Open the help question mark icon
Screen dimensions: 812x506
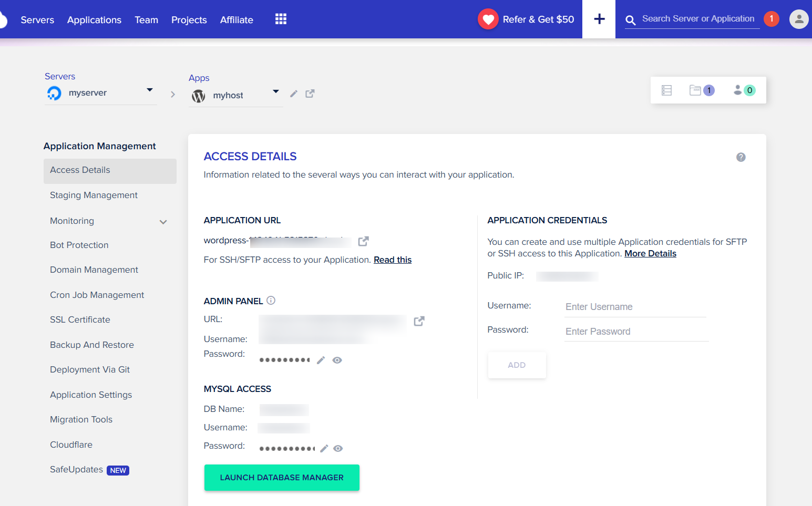pos(741,157)
